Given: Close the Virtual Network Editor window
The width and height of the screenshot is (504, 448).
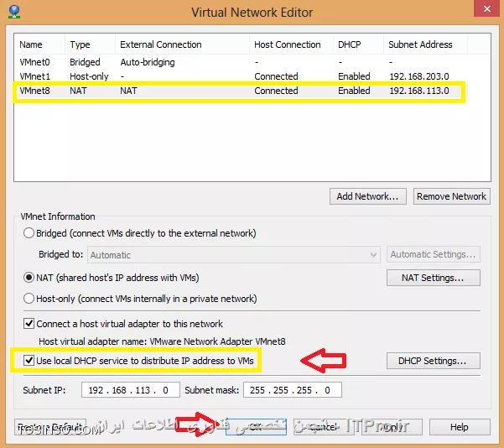Looking at the screenshot, I should click(x=487, y=8).
